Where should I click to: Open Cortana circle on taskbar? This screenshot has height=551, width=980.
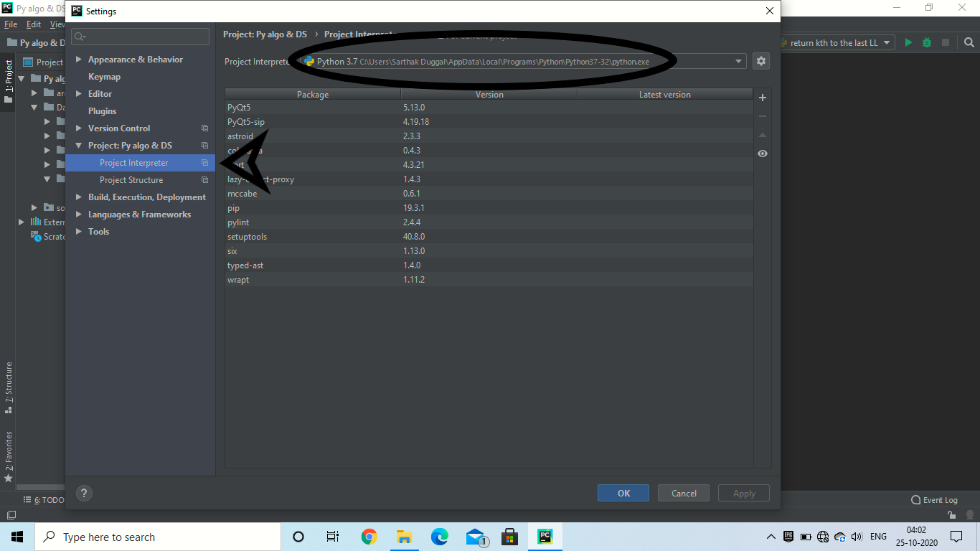tap(298, 537)
